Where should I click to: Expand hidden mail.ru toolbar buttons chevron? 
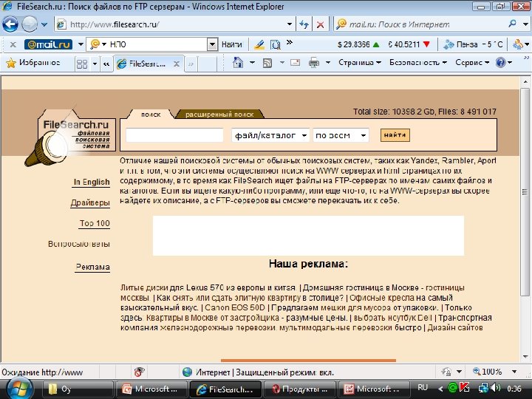point(289,42)
